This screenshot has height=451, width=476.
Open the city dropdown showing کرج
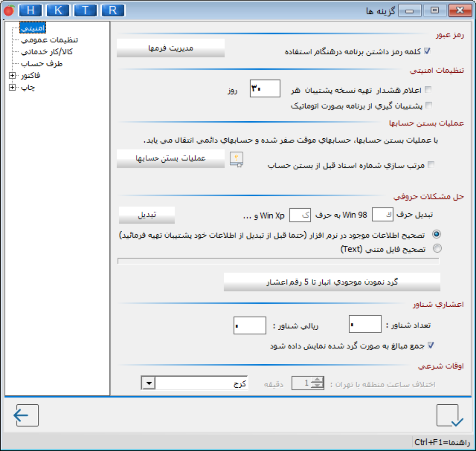(148, 384)
